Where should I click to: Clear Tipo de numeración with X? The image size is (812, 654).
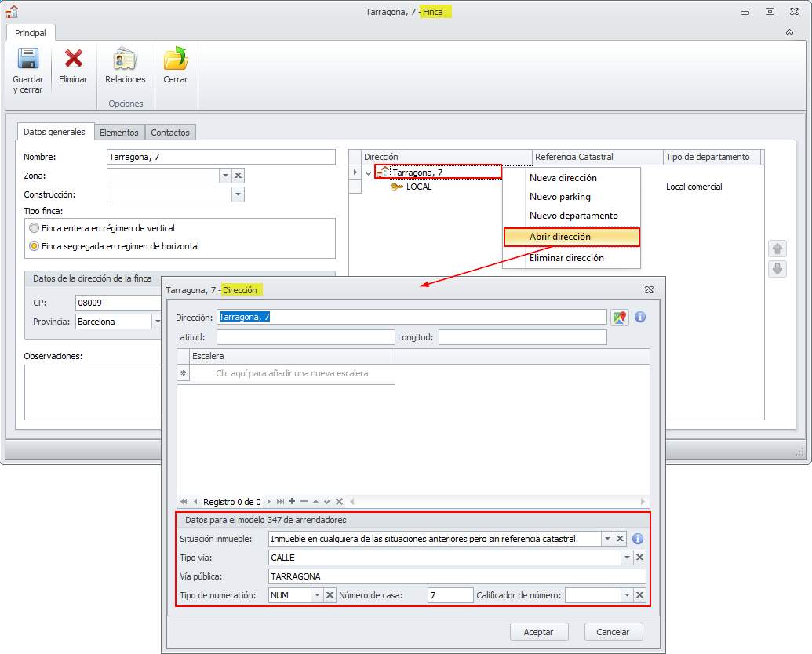[x=330, y=595]
